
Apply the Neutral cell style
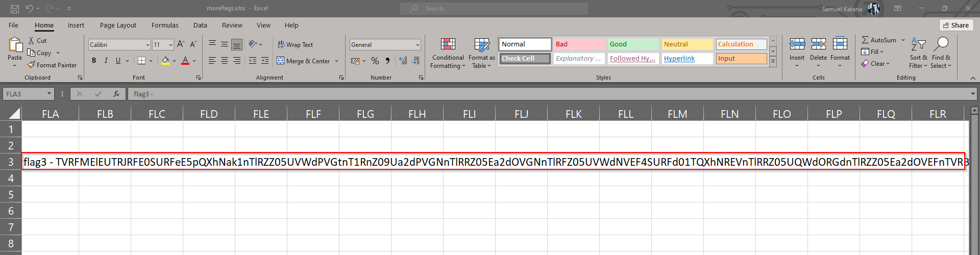(687, 44)
